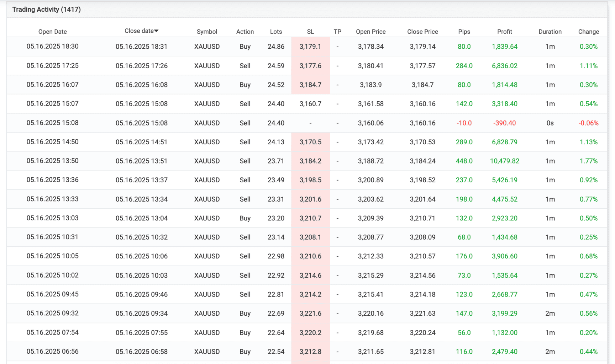Click the Action column header
This screenshot has height=364, width=615.
(245, 32)
